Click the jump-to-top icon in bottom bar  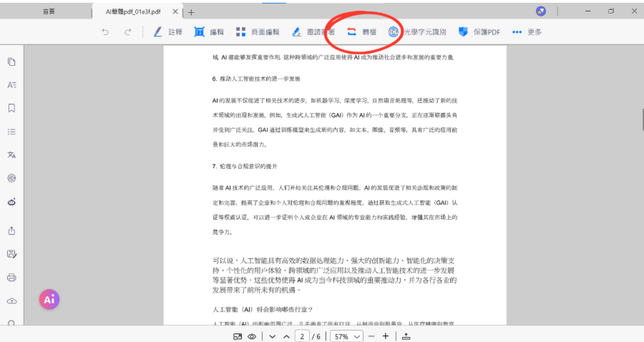point(406,336)
